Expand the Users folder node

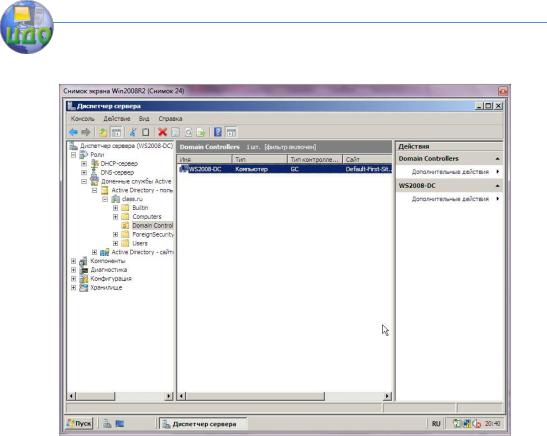coord(115,243)
